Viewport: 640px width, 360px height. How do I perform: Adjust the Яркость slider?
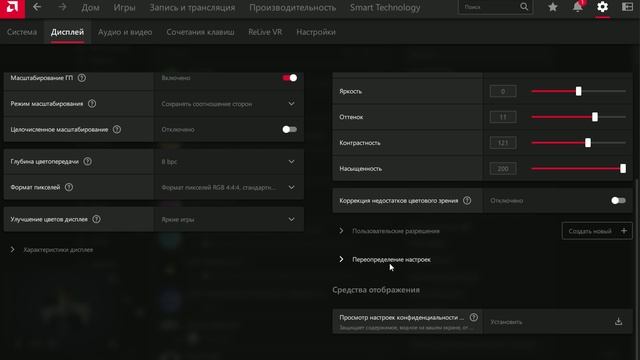coord(578,91)
